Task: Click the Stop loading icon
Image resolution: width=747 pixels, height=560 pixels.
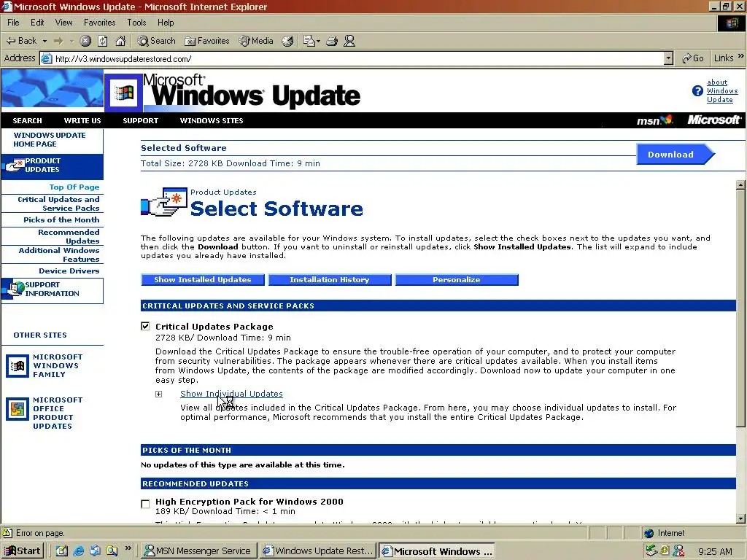Action: point(85,41)
